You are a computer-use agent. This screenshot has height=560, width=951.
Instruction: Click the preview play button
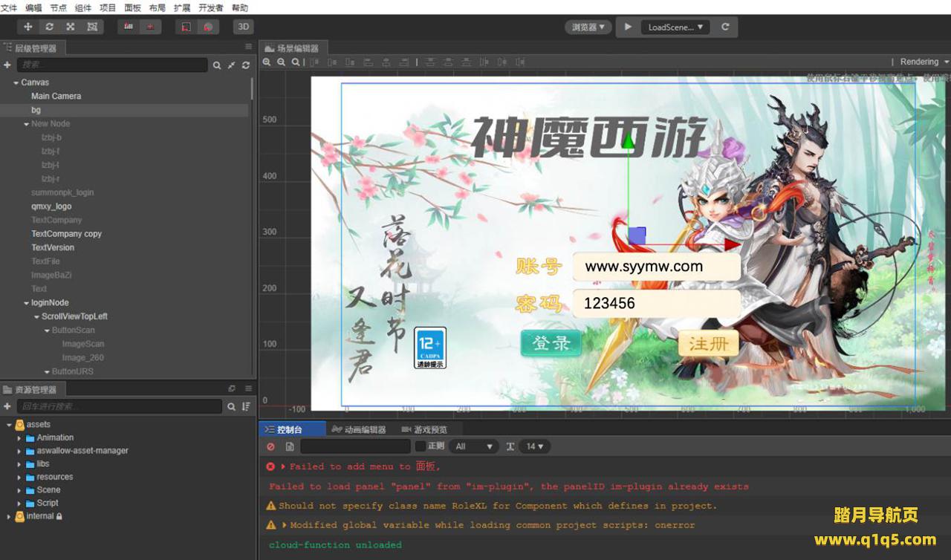628,27
